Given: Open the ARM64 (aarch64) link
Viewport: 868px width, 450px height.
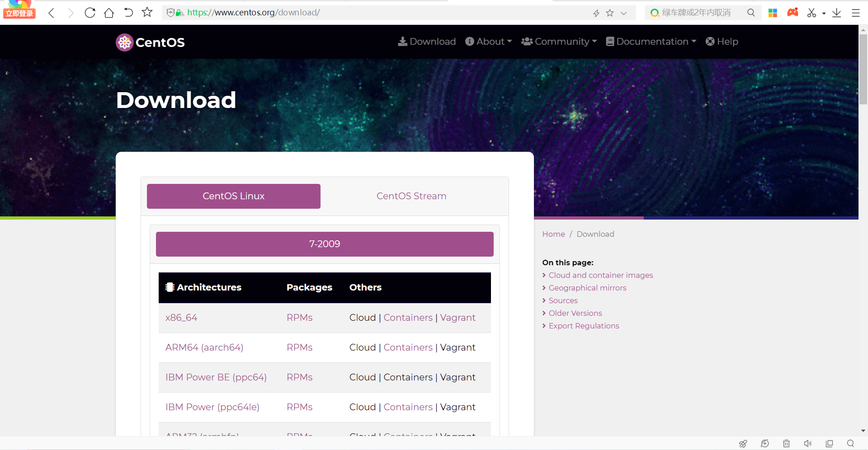Looking at the screenshot, I should [204, 347].
